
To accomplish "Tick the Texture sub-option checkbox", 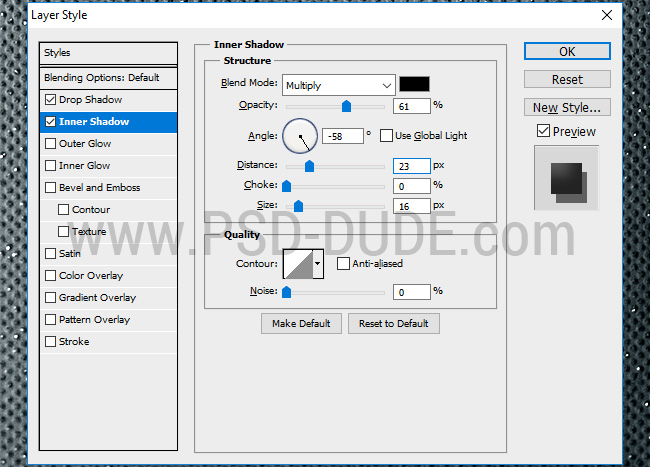I will tap(63, 232).
